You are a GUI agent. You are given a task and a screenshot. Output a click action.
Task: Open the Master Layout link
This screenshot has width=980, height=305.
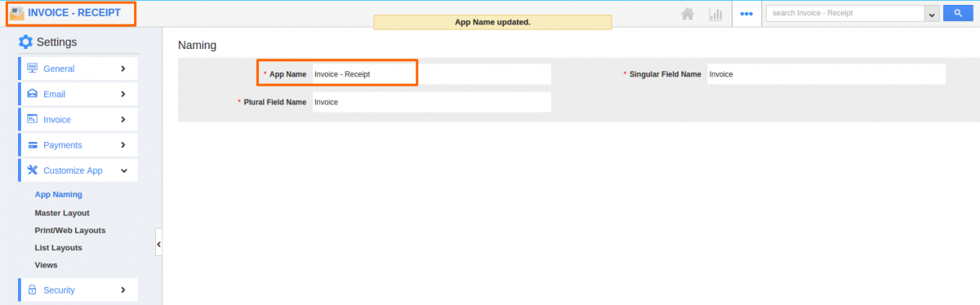[x=62, y=213]
